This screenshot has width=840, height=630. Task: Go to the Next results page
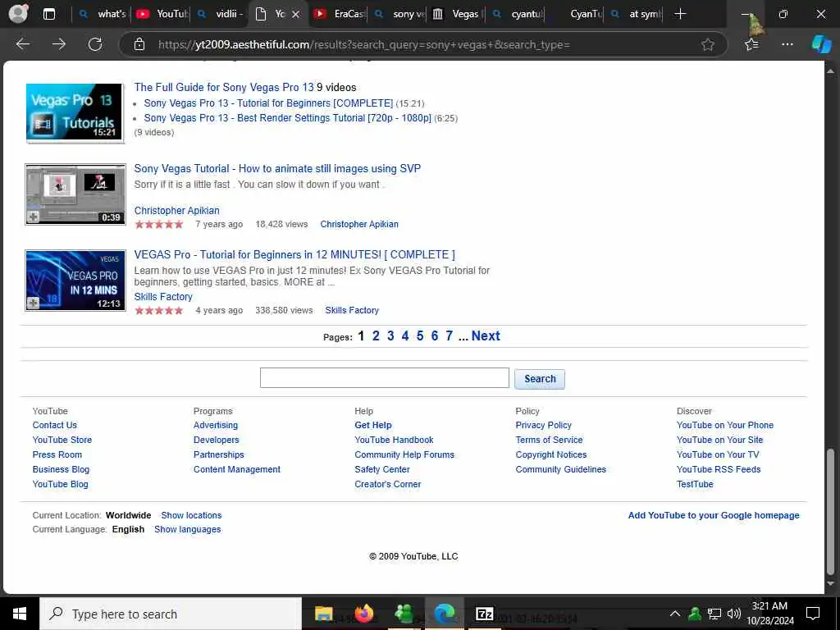486,336
